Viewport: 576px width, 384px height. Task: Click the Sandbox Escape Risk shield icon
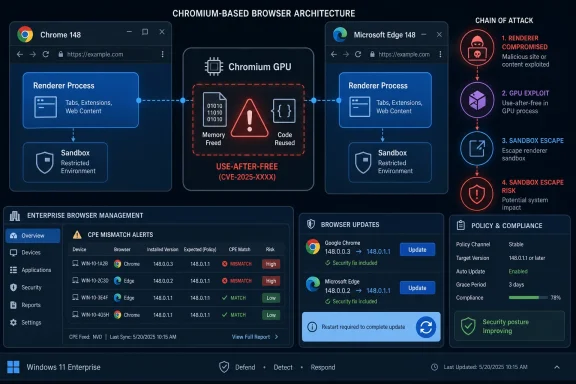click(477, 194)
